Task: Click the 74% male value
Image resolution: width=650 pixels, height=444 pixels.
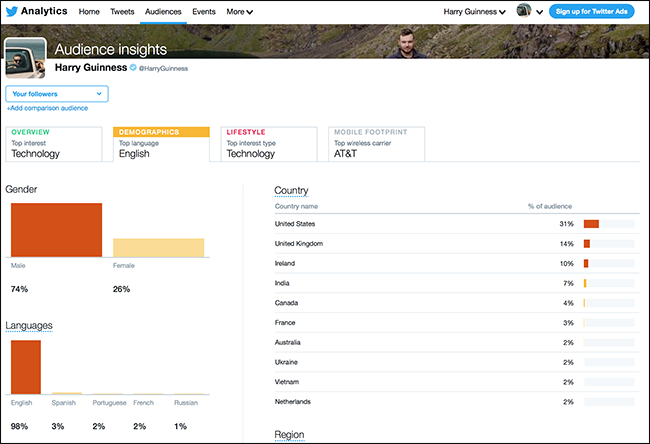Action: (x=19, y=289)
